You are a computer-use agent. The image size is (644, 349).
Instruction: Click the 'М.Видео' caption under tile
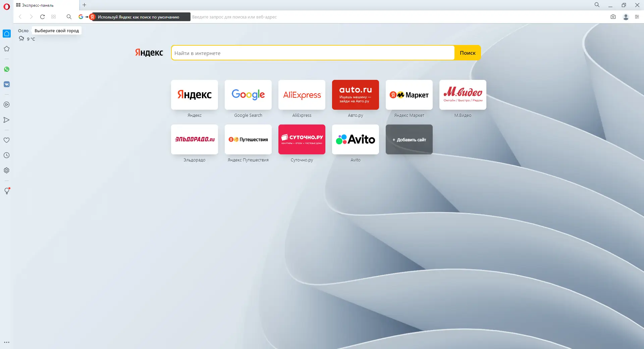463,115
